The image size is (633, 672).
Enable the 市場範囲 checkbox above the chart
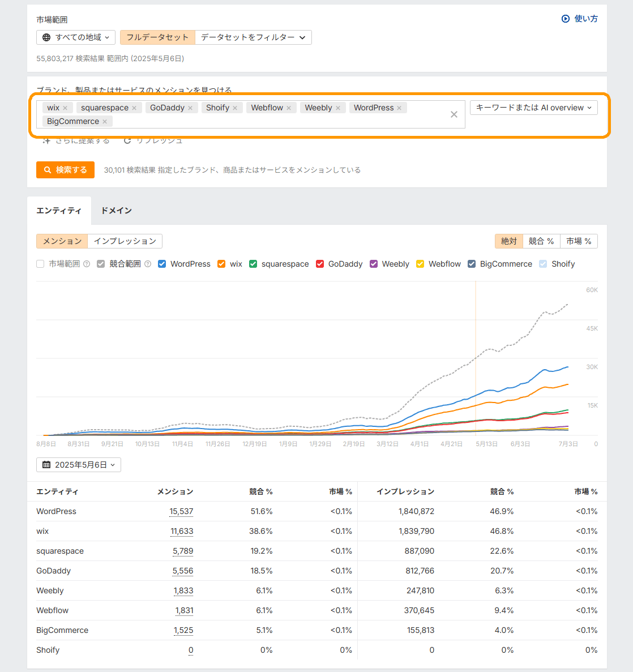tap(40, 264)
